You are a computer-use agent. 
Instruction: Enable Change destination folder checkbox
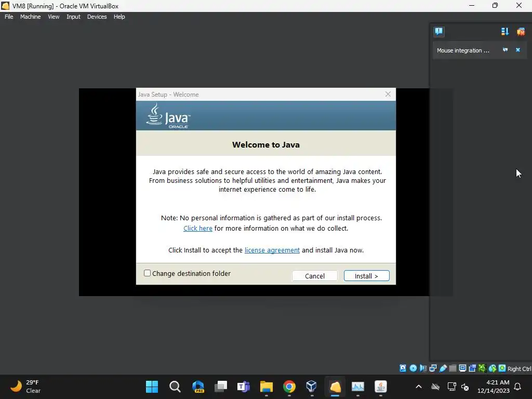pos(147,273)
